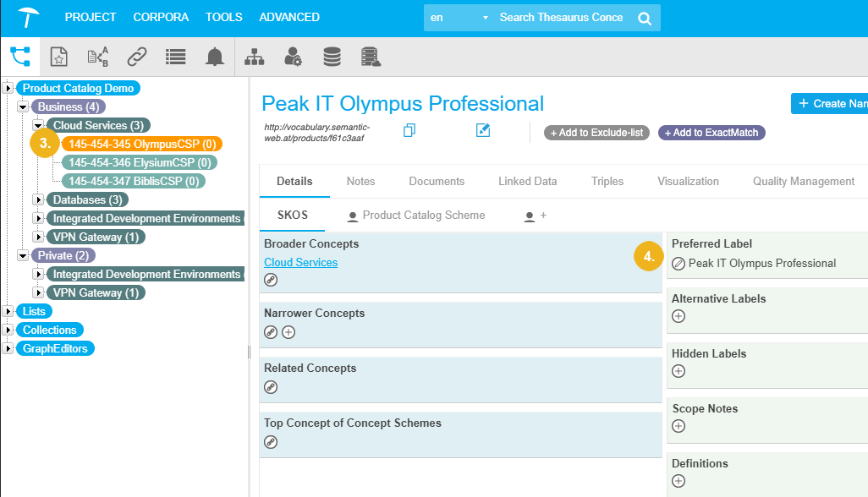The height and width of the screenshot is (497, 868).
Task: Click the database stack toolbar icon
Action: coord(332,57)
